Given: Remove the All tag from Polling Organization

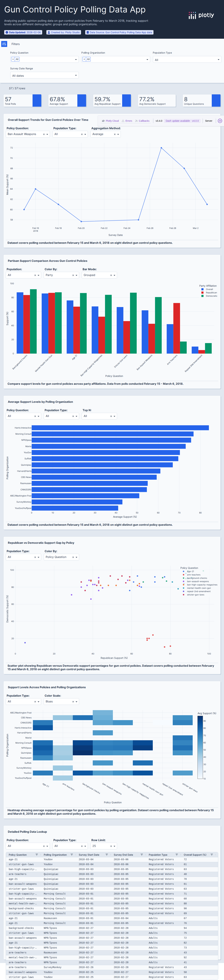Looking at the screenshot, I should click(84, 59).
